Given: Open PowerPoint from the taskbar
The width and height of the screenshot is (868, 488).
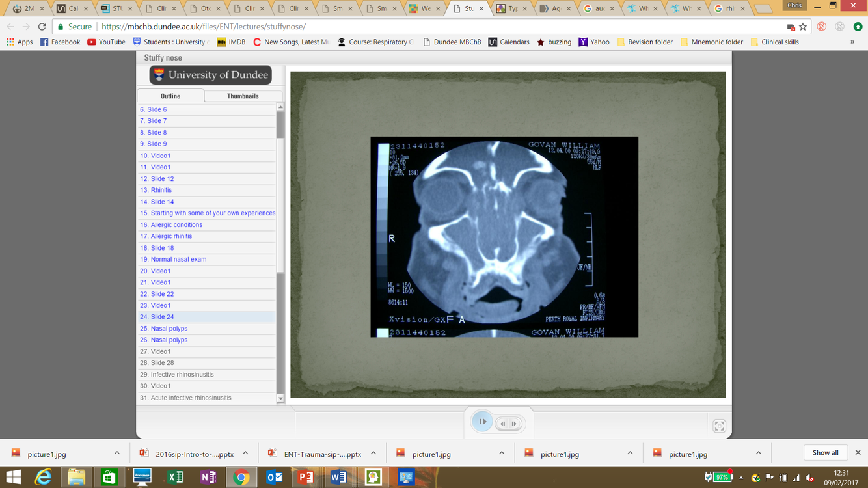Looking at the screenshot, I should (x=306, y=478).
